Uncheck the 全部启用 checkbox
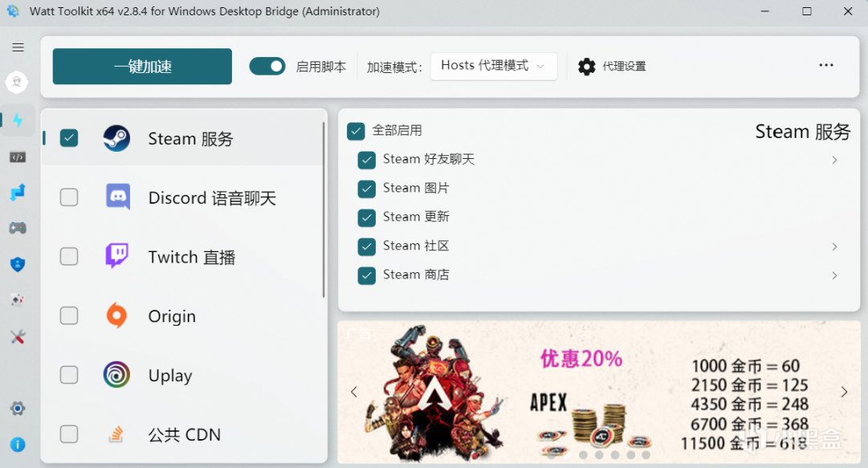The height and width of the screenshot is (468, 868). tap(356, 131)
